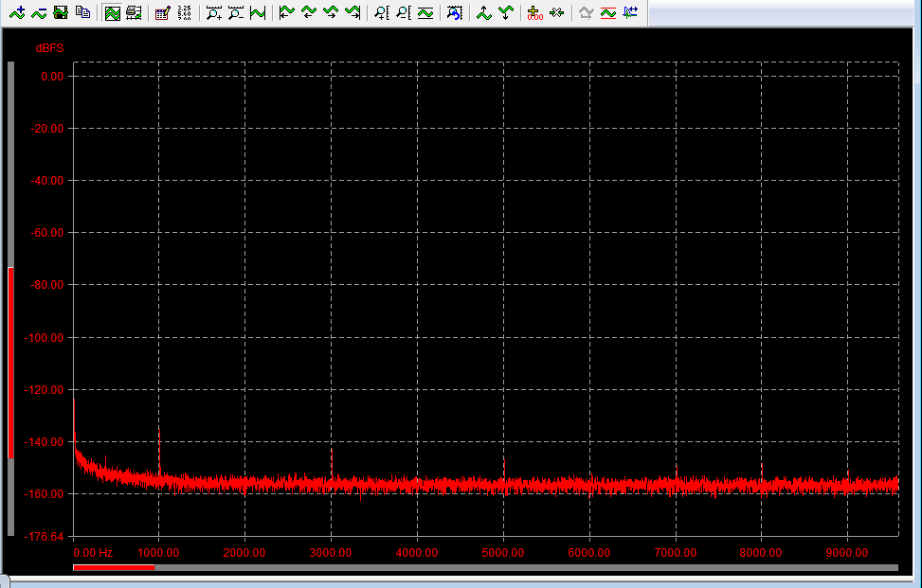Copy the graph with the copy pages icon

tap(82, 12)
